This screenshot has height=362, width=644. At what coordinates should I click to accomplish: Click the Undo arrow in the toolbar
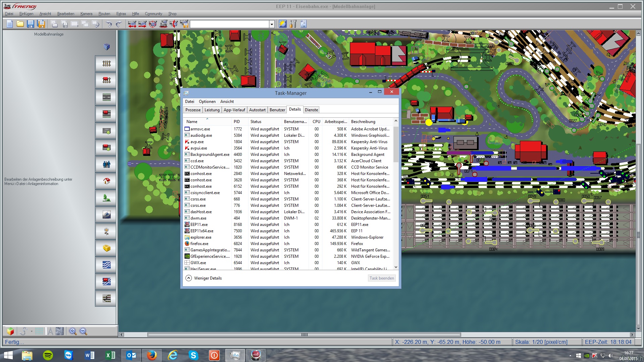[x=109, y=24]
